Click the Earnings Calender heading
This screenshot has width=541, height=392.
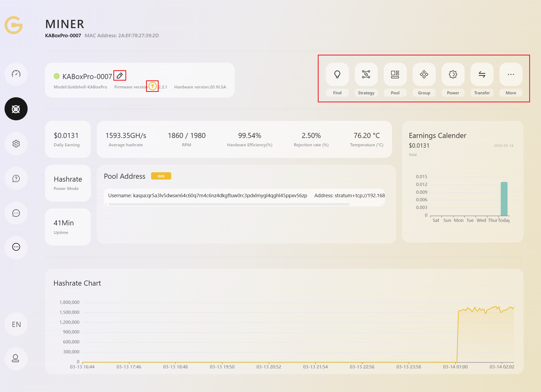438,136
